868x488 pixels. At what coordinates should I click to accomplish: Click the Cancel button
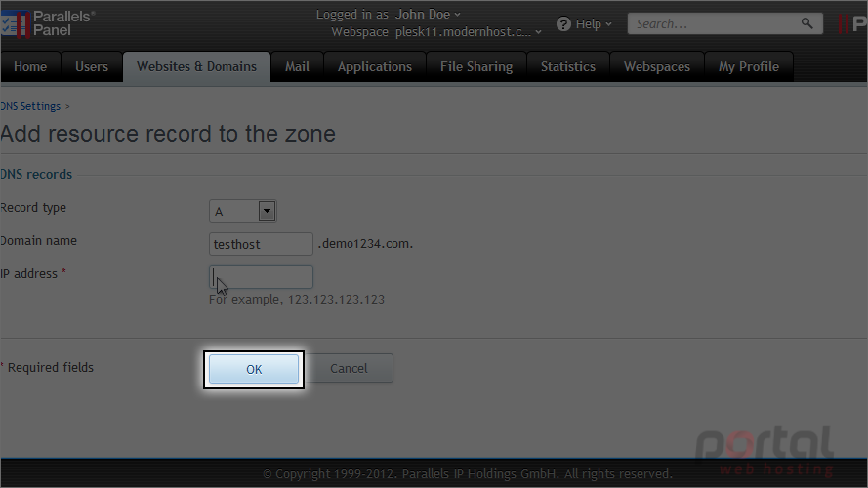pyautogui.click(x=349, y=369)
